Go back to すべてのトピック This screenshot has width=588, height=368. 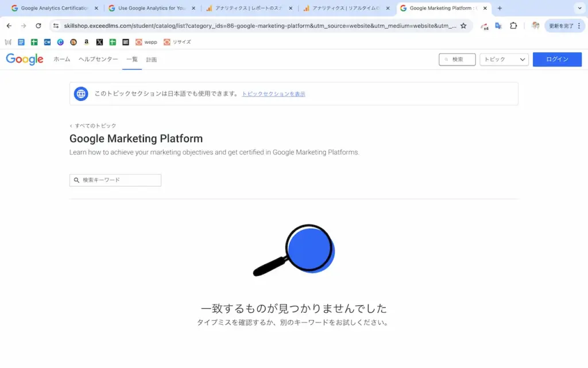(93, 126)
